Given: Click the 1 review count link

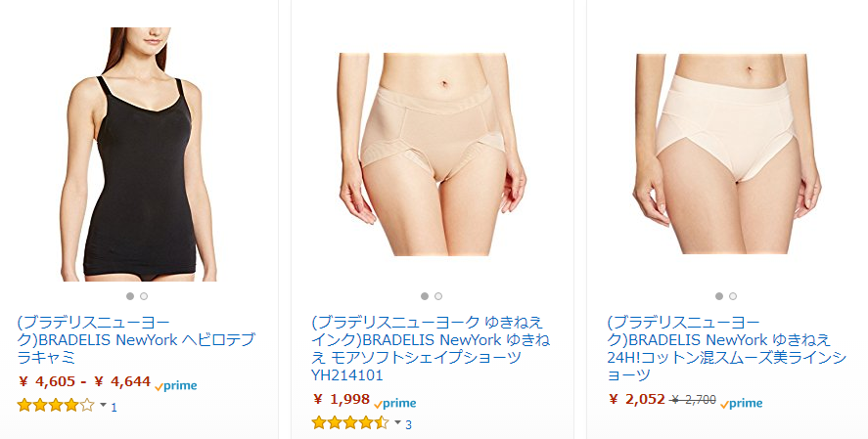Looking at the screenshot, I should click(114, 408).
